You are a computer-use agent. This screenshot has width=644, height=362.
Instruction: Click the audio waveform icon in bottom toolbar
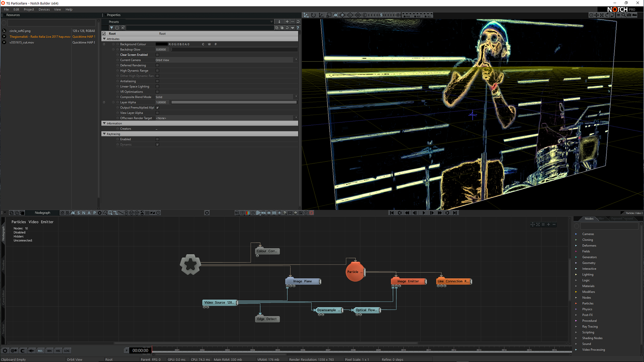tap(31, 351)
